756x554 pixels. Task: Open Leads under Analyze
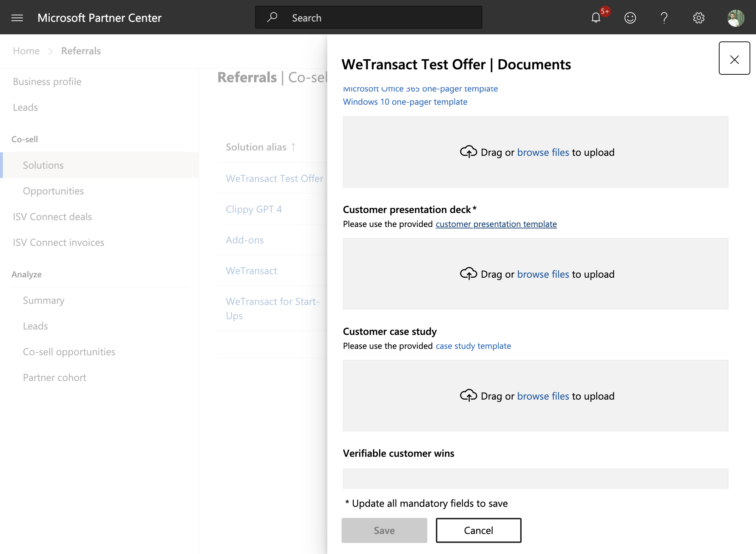pyautogui.click(x=35, y=326)
